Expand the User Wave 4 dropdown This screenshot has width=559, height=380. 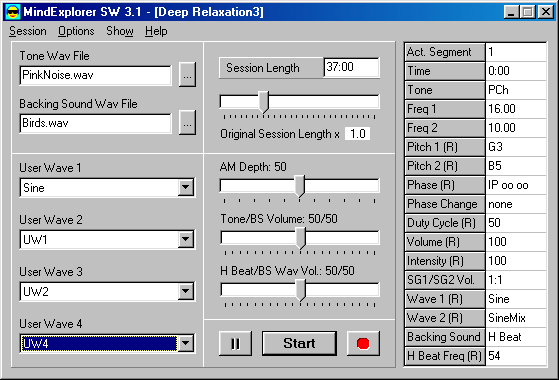[185, 344]
